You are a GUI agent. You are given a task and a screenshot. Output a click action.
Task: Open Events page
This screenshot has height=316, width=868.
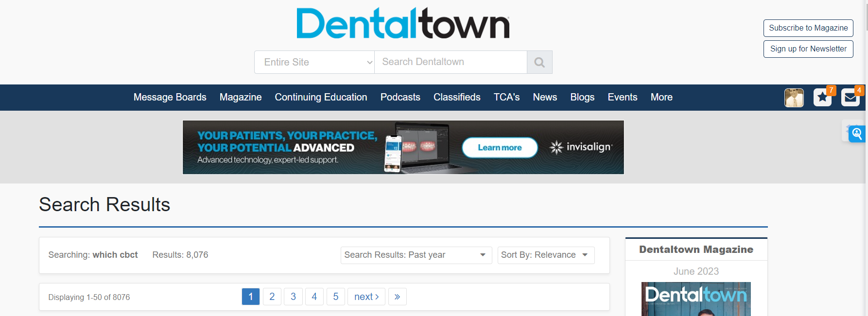pos(622,97)
